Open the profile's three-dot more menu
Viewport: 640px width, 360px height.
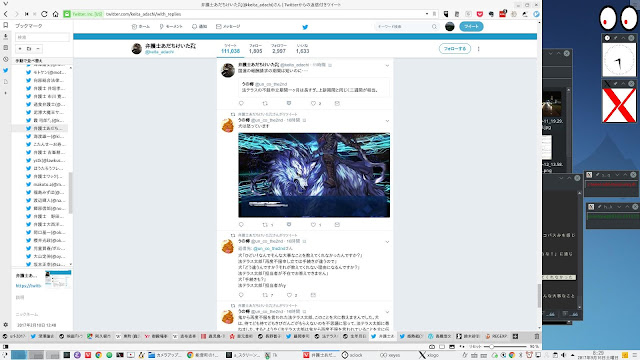click(478, 49)
